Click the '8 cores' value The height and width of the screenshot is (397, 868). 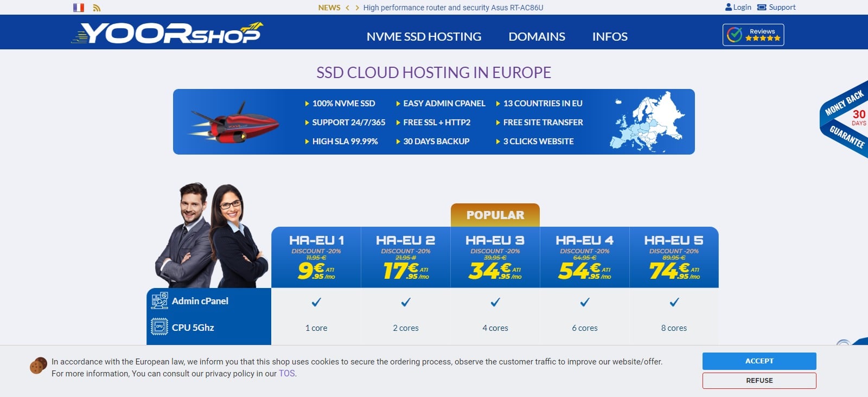[x=674, y=328]
